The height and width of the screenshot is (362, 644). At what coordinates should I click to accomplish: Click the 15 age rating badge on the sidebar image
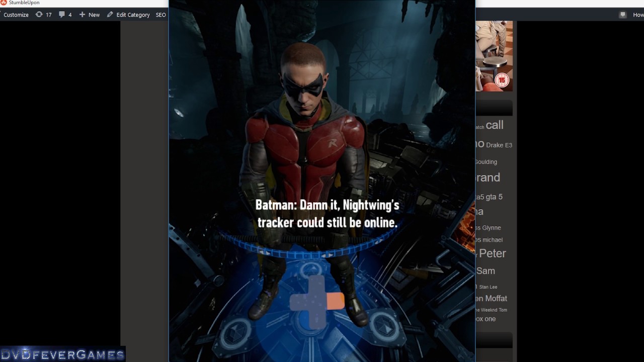(502, 80)
